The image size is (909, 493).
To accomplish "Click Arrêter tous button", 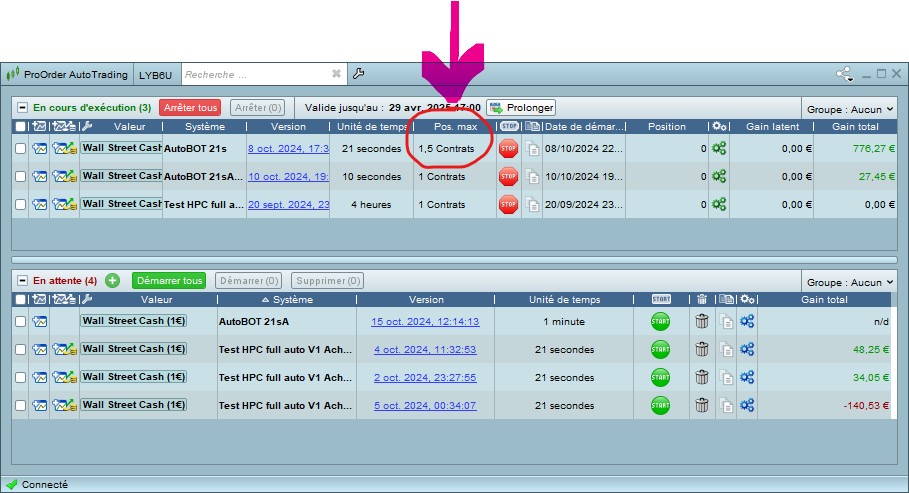I will coord(190,107).
